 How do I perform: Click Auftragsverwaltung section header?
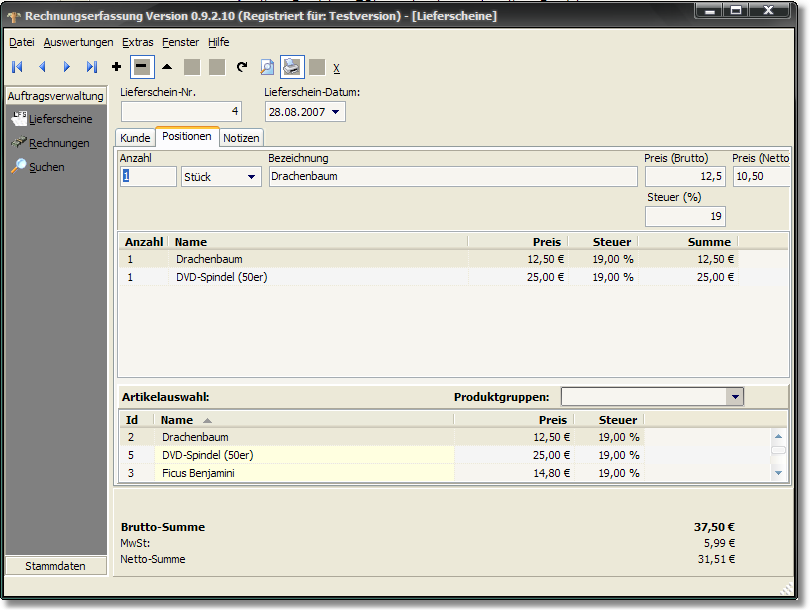coord(55,96)
